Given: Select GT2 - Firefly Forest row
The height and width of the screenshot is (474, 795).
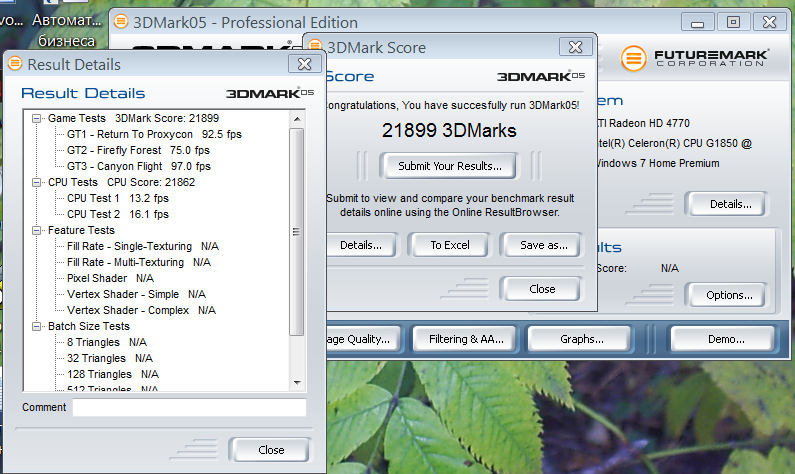Looking at the screenshot, I should tap(138, 151).
